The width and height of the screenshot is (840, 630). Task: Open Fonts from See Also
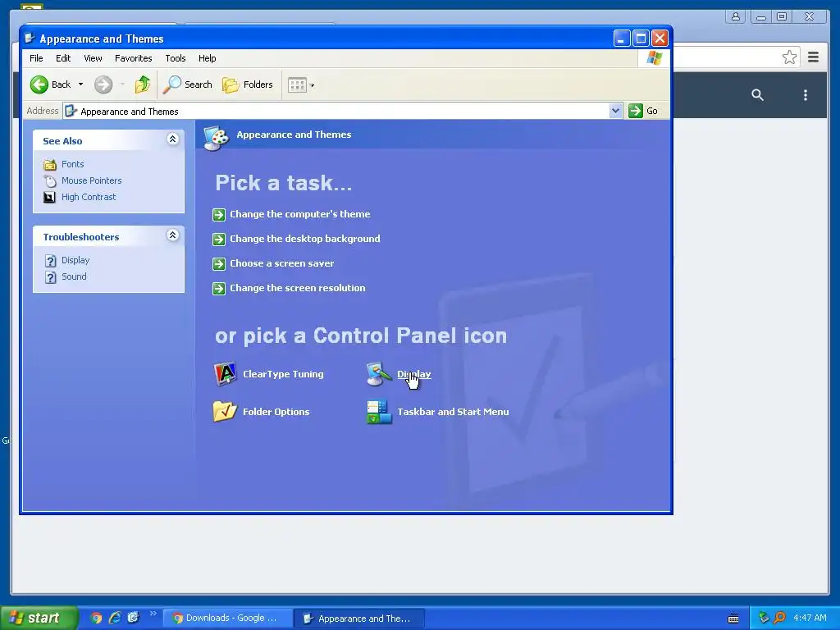click(x=73, y=164)
